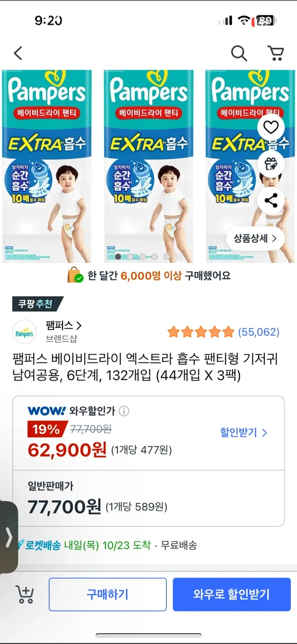Tap the add-to-cart icon at bottom left
This screenshot has height=644, width=297.
(x=25, y=594)
